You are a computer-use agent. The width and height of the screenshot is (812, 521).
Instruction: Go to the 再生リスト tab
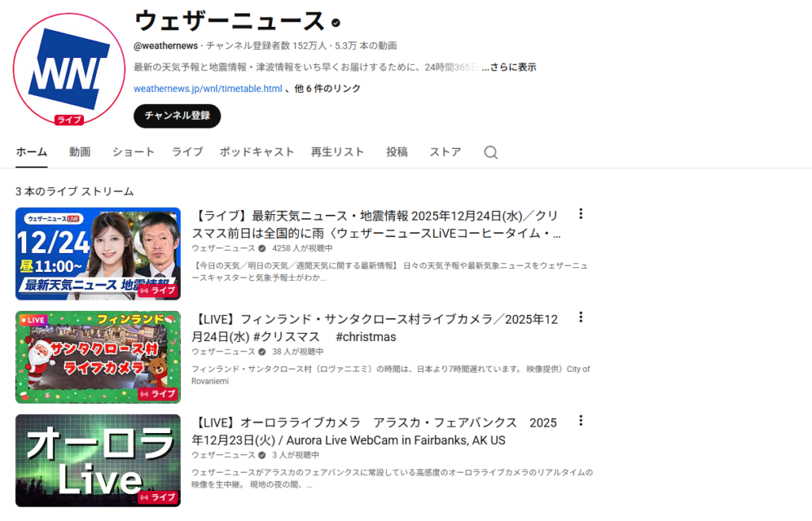(337, 151)
